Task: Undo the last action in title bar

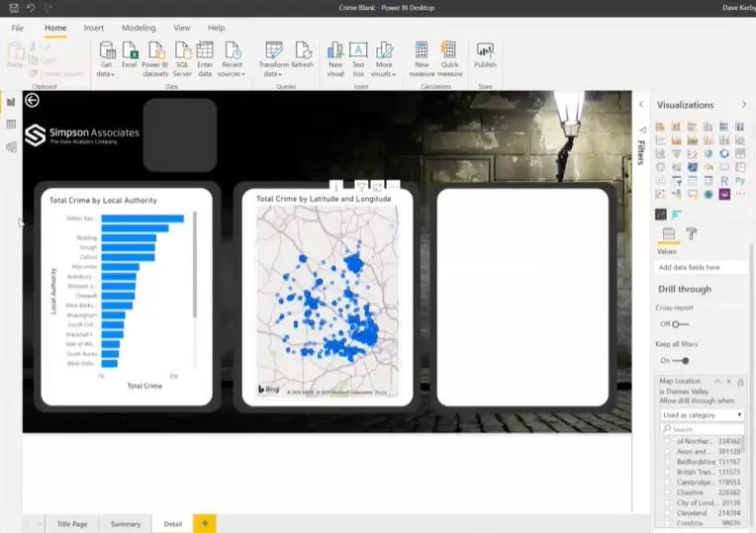Action: point(31,8)
